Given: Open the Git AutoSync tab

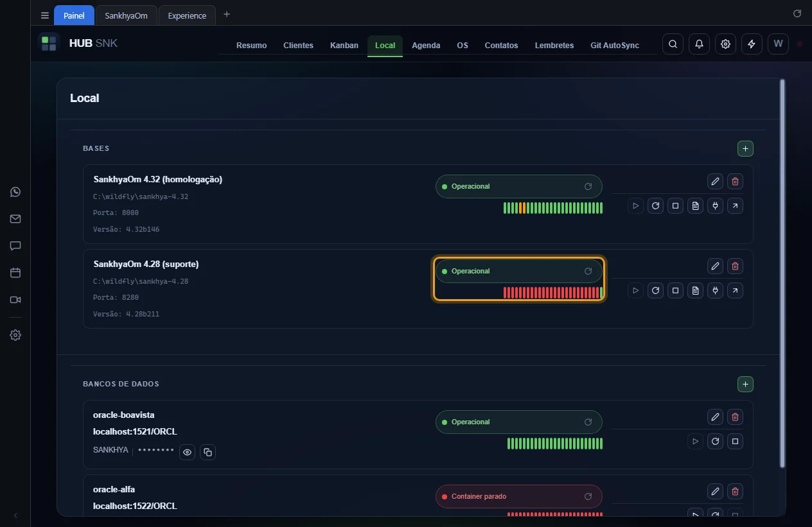Looking at the screenshot, I should tap(615, 46).
